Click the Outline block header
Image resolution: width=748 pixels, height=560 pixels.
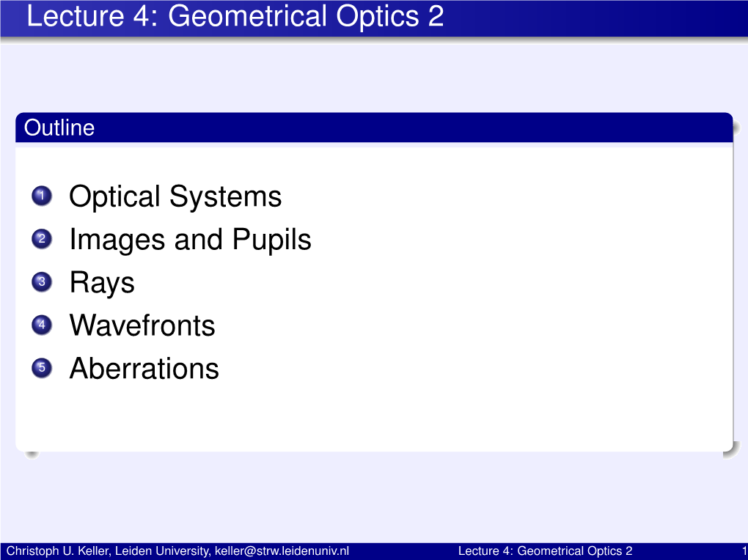tap(59, 128)
